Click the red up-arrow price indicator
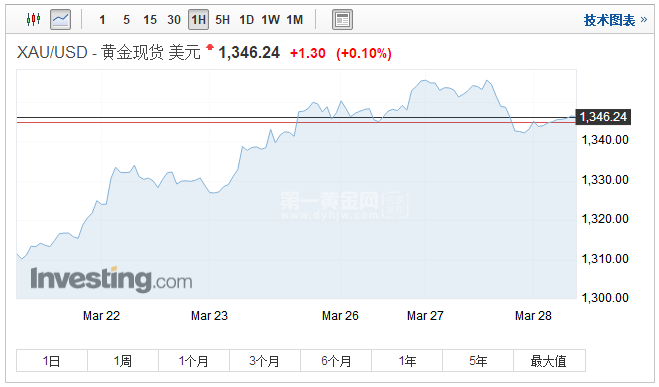 210,47
